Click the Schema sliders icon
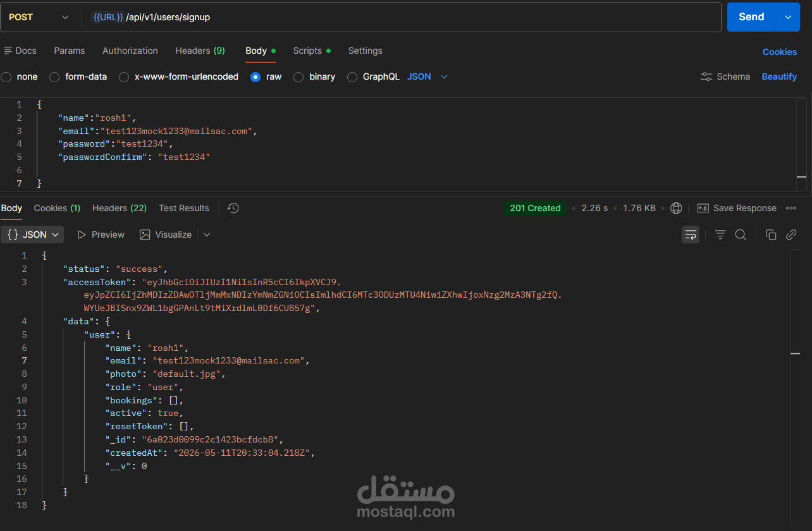This screenshot has height=531, width=812. point(706,76)
